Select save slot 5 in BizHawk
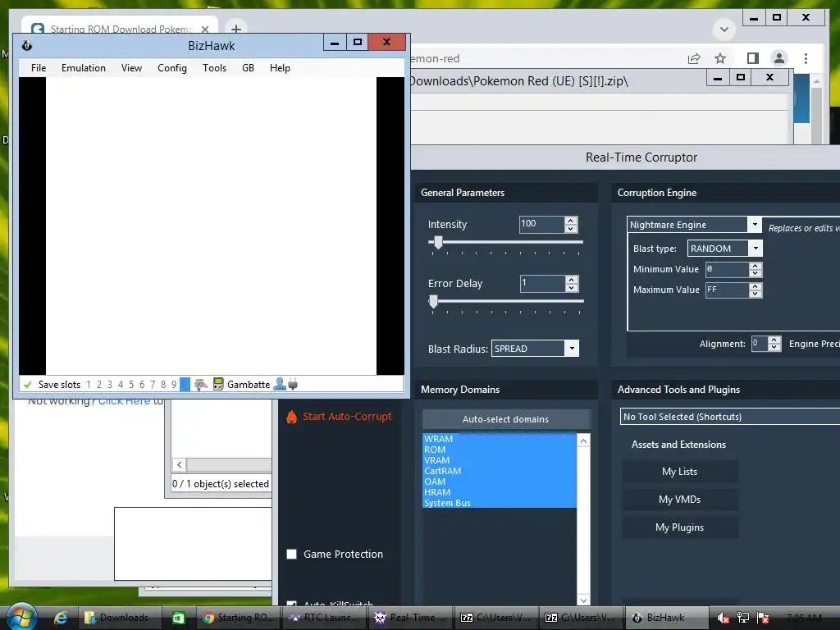 tap(131, 385)
